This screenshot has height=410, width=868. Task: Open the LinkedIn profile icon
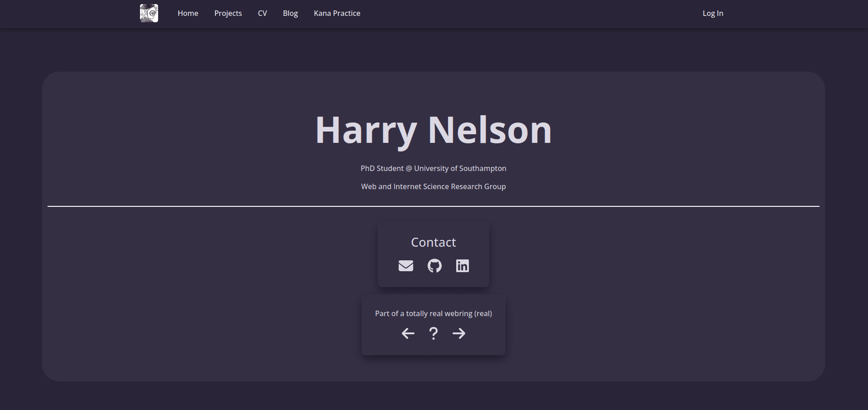pos(463,266)
